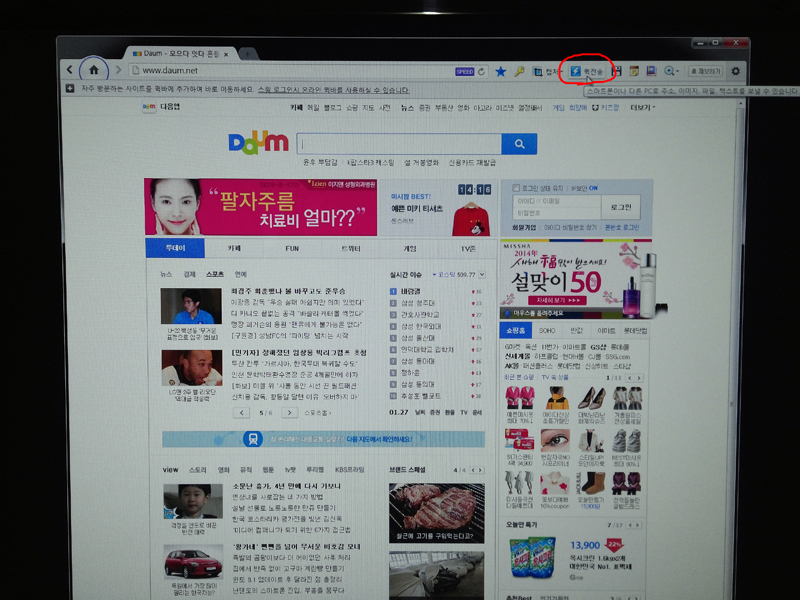Reload the page with refresh icon

(x=482, y=71)
